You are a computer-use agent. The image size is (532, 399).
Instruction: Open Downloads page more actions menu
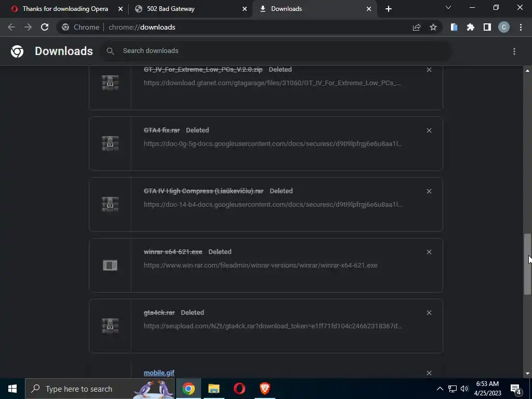click(x=514, y=51)
